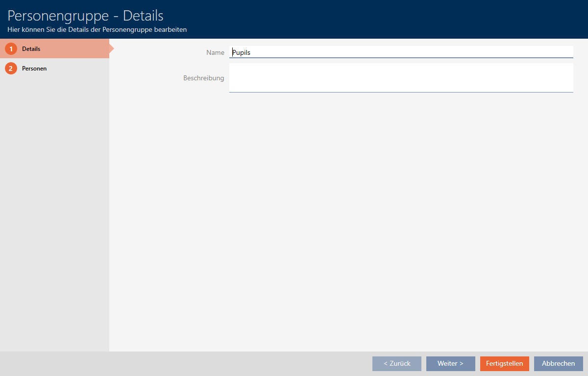This screenshot has width=588, height=376.
Task: Cancel the dialog with Abbrechen
Action: pos(558,363)
